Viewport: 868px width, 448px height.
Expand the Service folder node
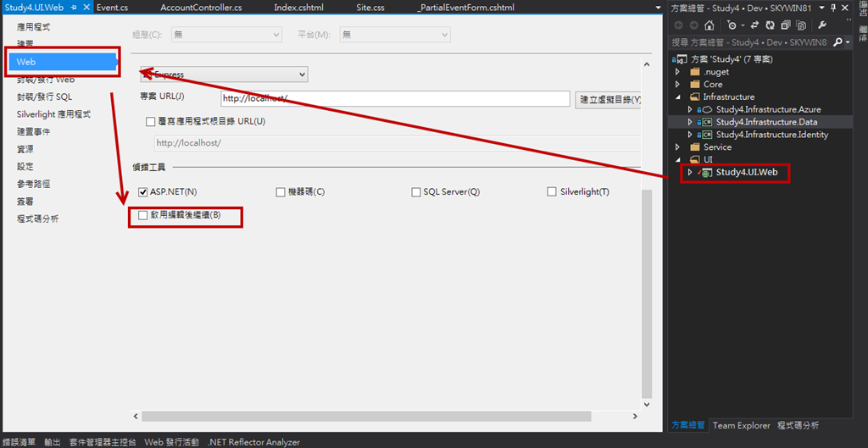(677, 147)
